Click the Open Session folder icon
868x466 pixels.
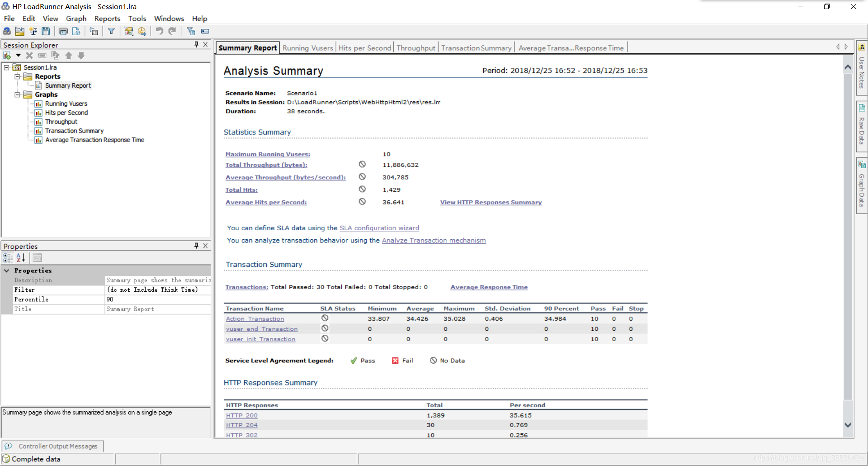[19, 31]
